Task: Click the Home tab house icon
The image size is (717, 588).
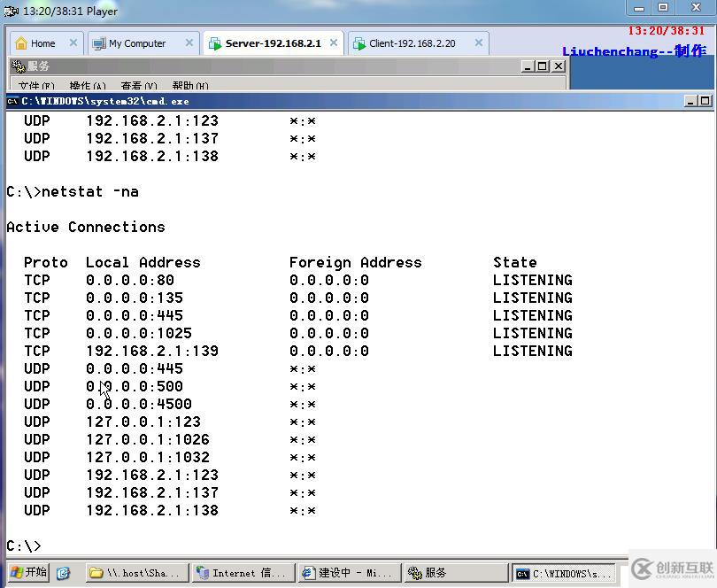Action: (x=21, y=43)
